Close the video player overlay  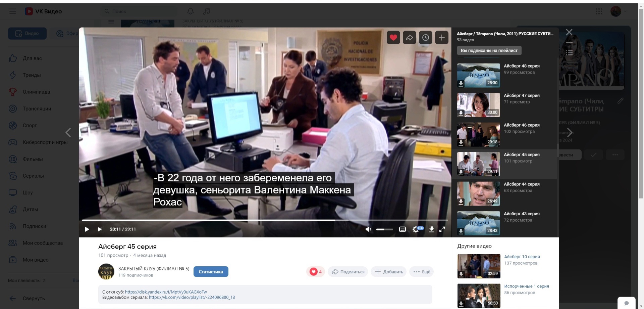click(x=569, y=32)
